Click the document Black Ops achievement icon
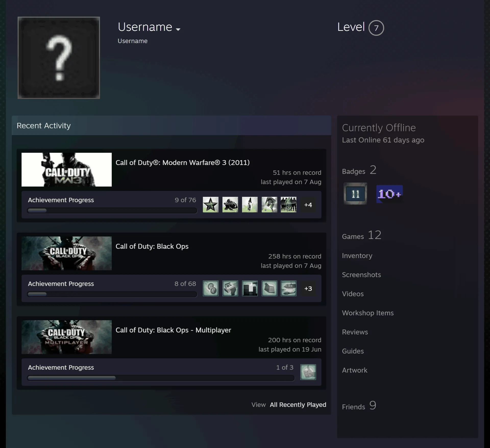Image resolution: width=490 pixels, height=448 pixels. (x=269, y=288)
